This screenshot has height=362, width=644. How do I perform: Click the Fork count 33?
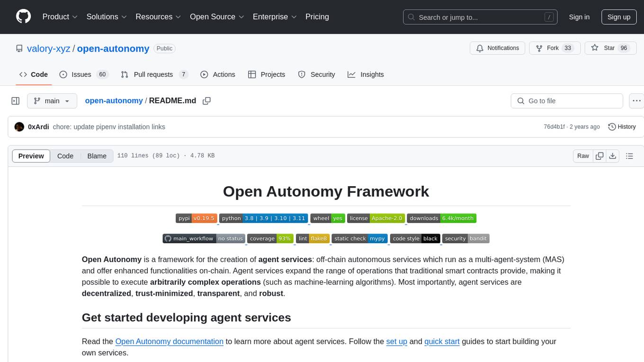568,48
